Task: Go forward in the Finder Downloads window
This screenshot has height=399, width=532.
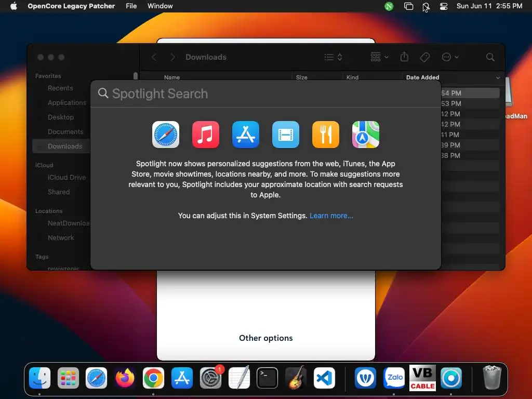Action: 172,57
